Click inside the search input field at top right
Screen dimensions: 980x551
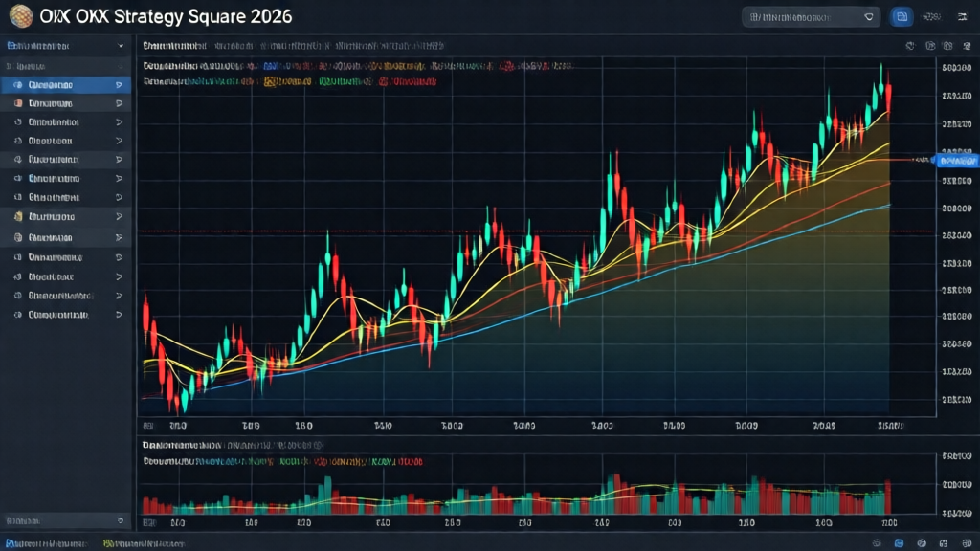pos(804,15)
